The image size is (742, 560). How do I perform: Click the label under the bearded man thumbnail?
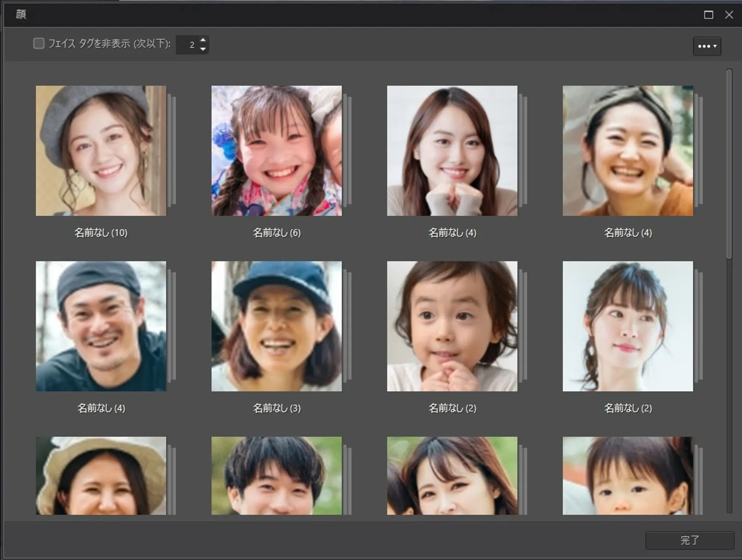(x=101, y=408)
